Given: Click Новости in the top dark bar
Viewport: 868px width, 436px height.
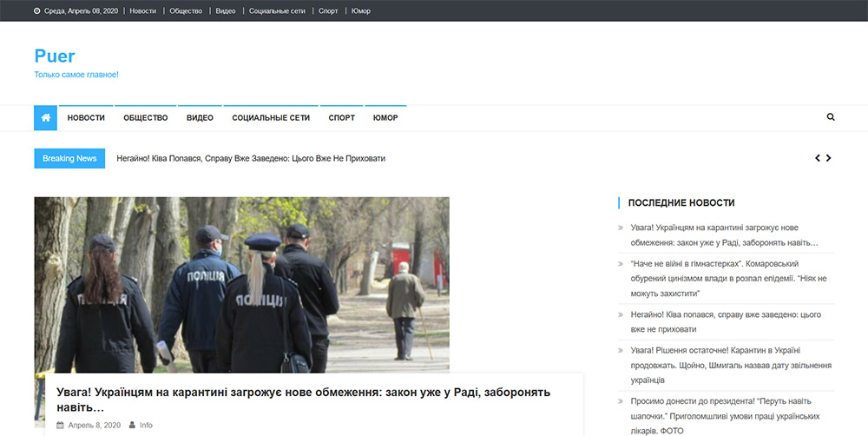Looking at the screenshot, I should [x=143, y=11].
